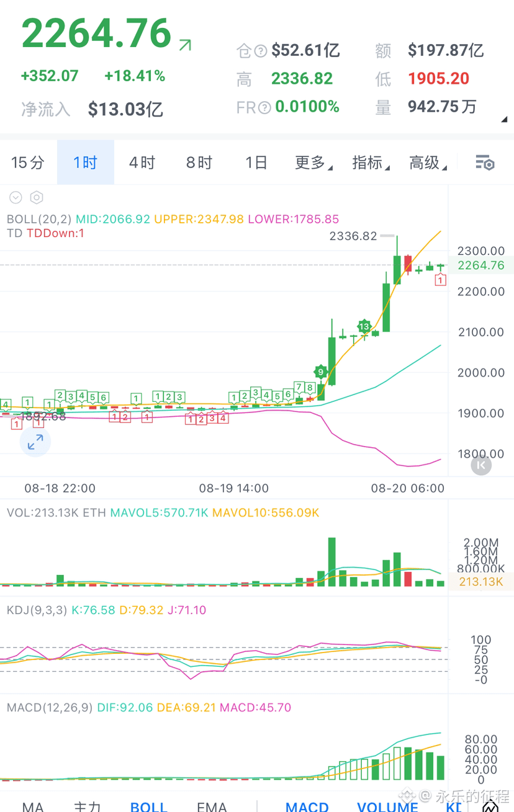Tap the +18.41% change value
The height and width of the screenshot is (812, 514).
[135, 76]
